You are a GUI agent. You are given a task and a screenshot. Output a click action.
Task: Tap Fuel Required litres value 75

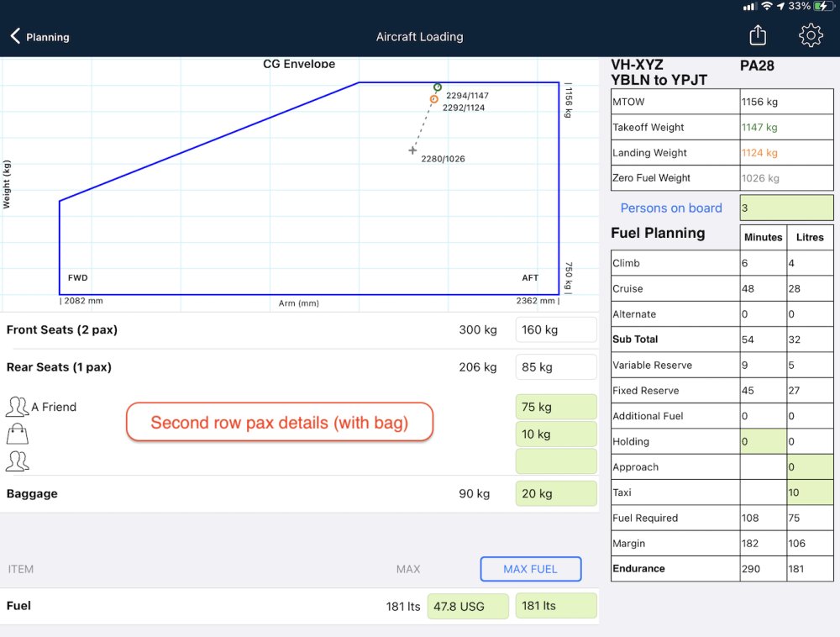[794, 518]
